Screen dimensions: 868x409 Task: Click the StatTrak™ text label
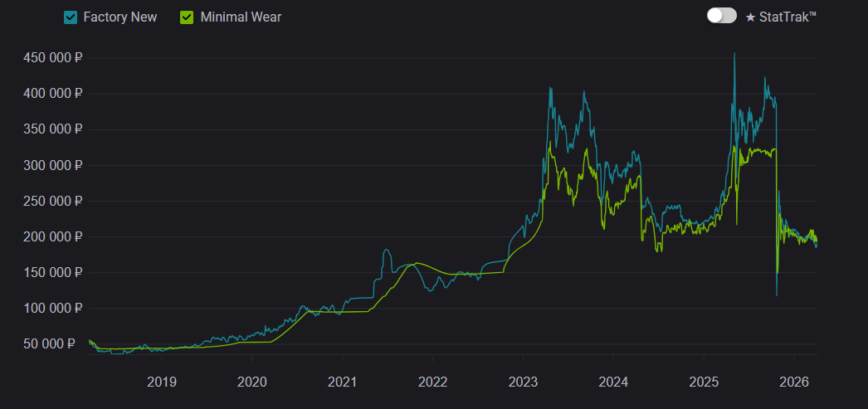(788, 17)
